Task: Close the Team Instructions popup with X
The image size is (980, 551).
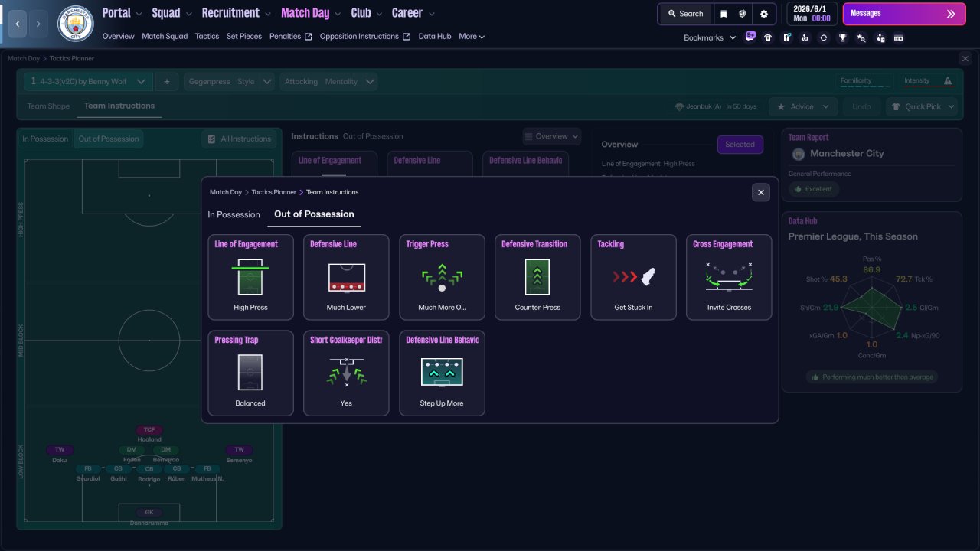Action: [x=760, y=192]
